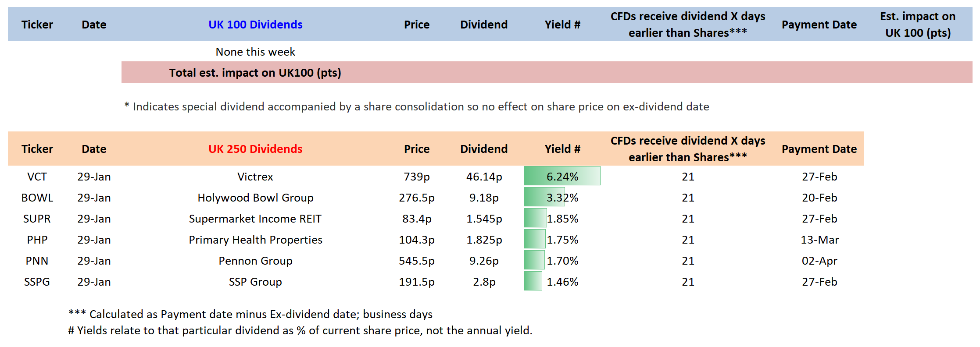Viewport: 980px width, 347px height.
Task: Select Supermarket Income REIT row name
Action: (x=255, y=219)
